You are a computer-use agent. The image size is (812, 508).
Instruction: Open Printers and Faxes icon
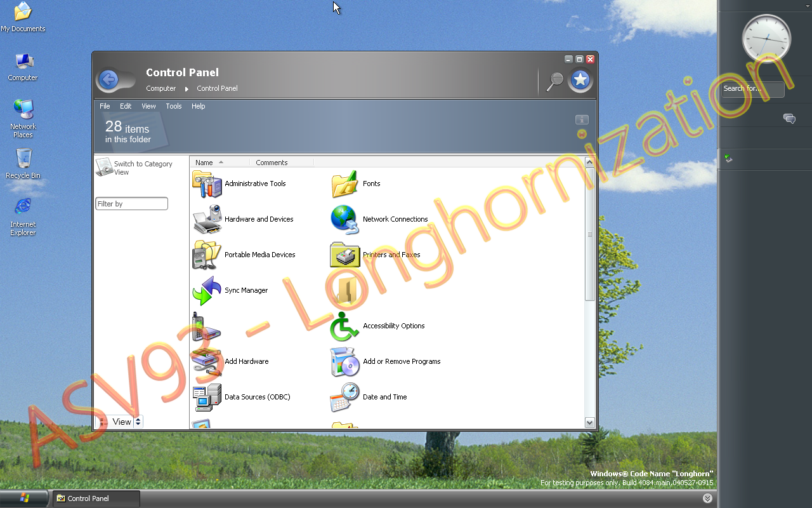tap(345, 255)
